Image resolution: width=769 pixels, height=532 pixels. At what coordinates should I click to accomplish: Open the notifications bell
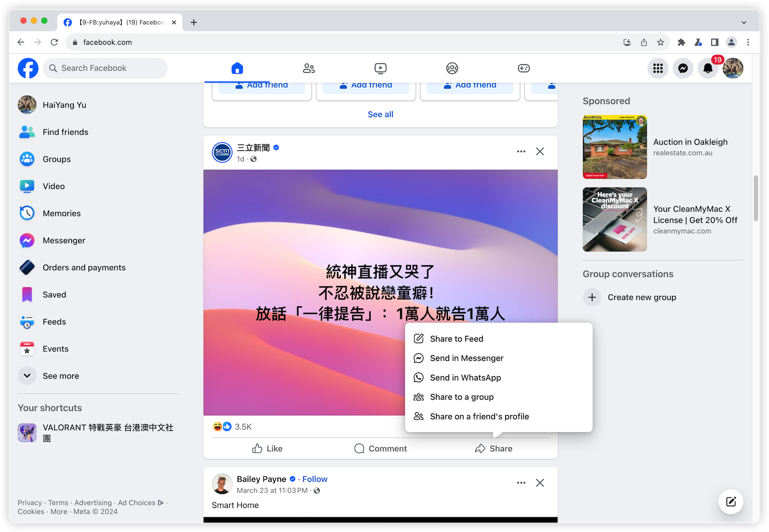[707, 68]
